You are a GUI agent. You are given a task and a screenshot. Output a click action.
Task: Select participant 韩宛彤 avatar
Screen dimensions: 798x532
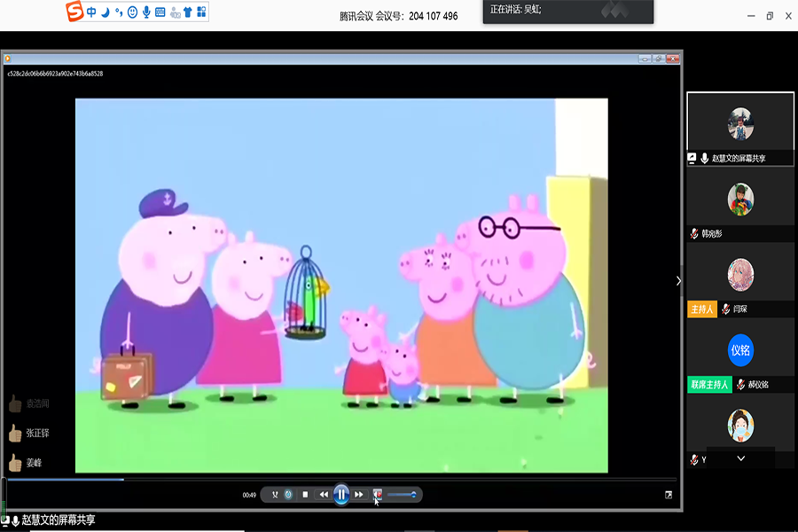click(740, 199)
